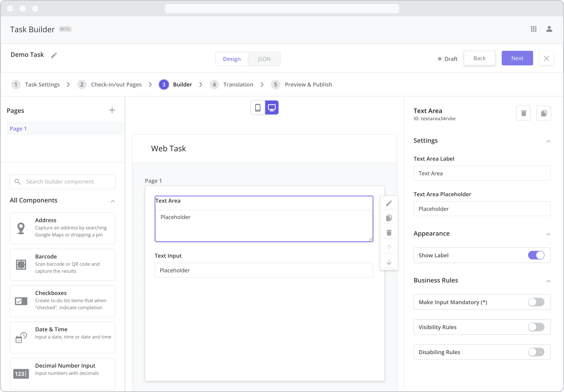The height and width of the screenshot is (392, 564).
Task: Enable Disabiling Rules toggle
Action: point(536,352)
